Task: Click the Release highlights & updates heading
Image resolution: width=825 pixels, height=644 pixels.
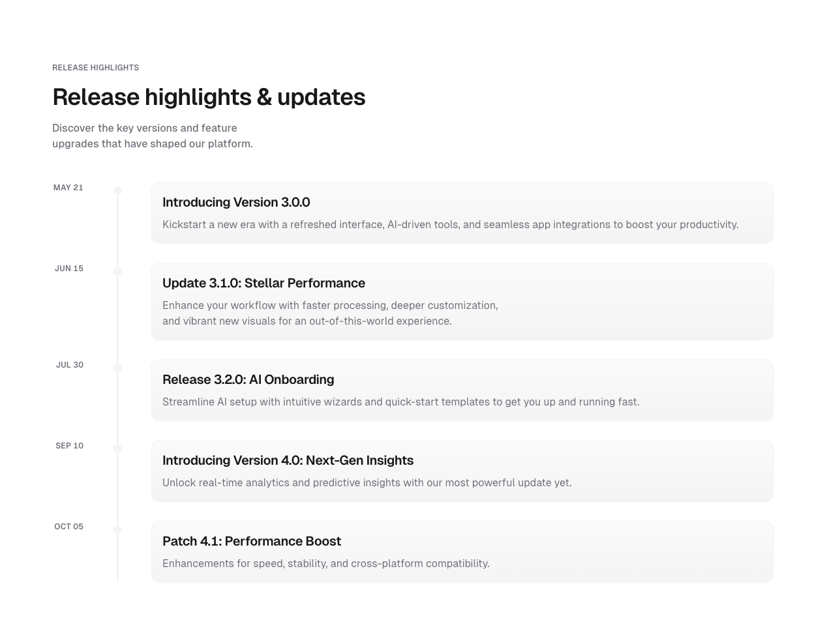Action: click(x=209, y=97)
